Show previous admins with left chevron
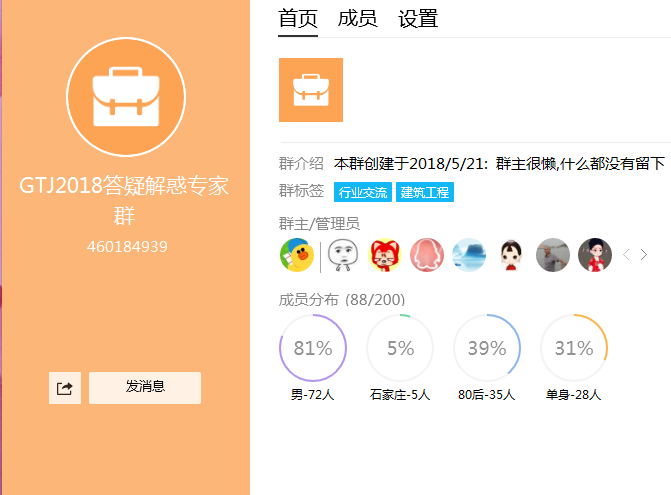Screen dimensions: 671x495 626,255
